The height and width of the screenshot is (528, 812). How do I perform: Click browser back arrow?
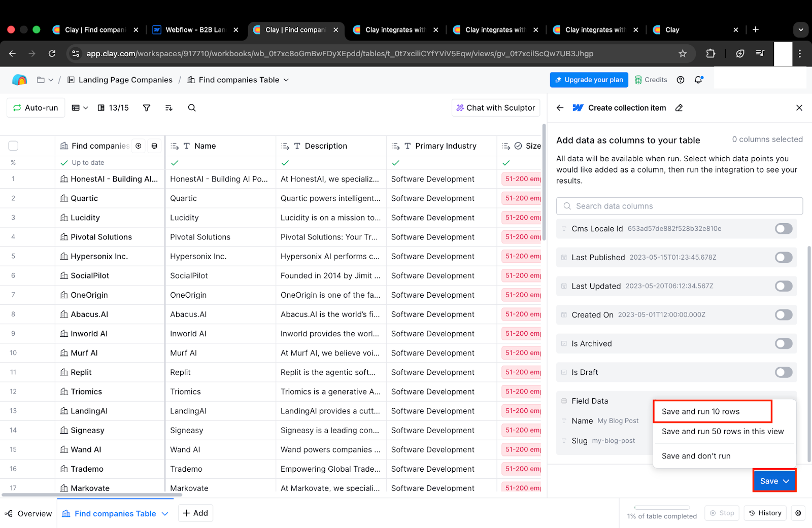tap(13, 53)
